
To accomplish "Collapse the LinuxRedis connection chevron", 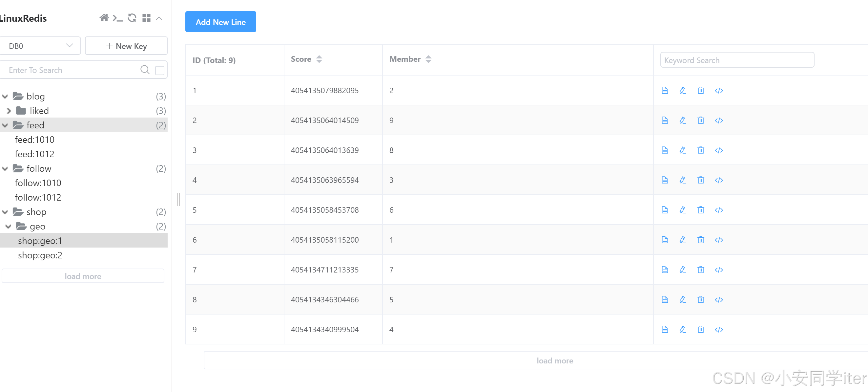I will coord(159,18).
